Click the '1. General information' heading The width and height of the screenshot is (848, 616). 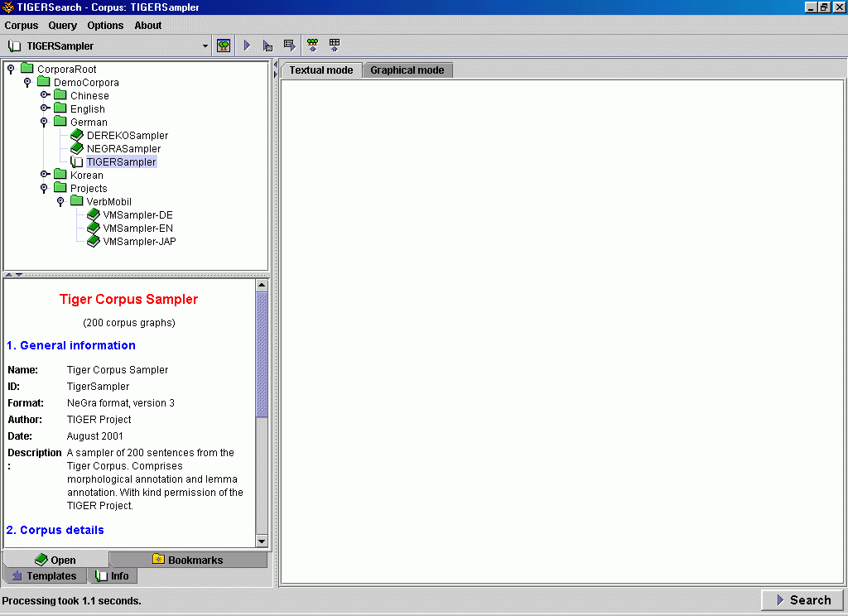(x=71, y=345)
